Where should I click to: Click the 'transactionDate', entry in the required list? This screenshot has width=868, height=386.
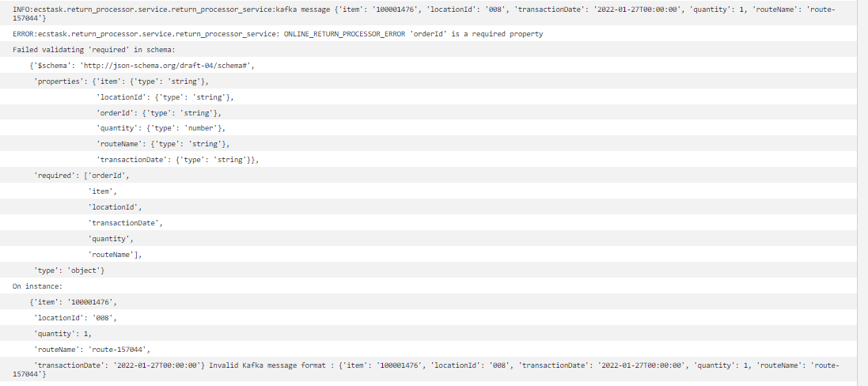coord(429,223)
